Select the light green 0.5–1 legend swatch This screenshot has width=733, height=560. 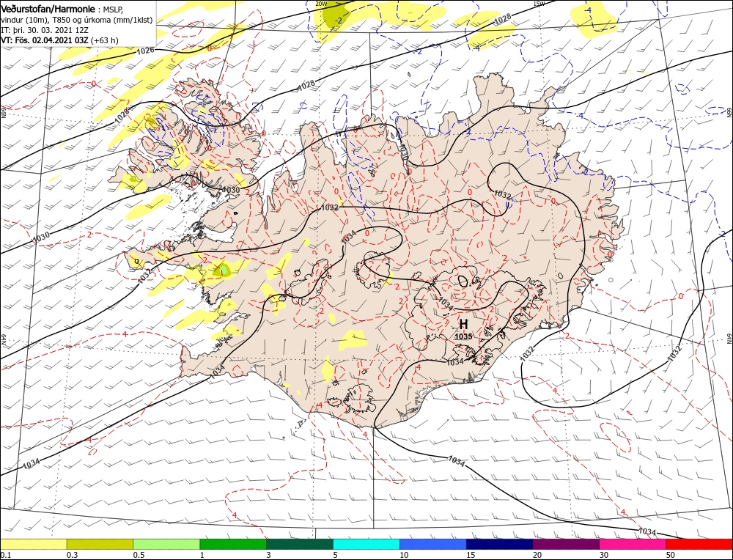pos(166,544)
